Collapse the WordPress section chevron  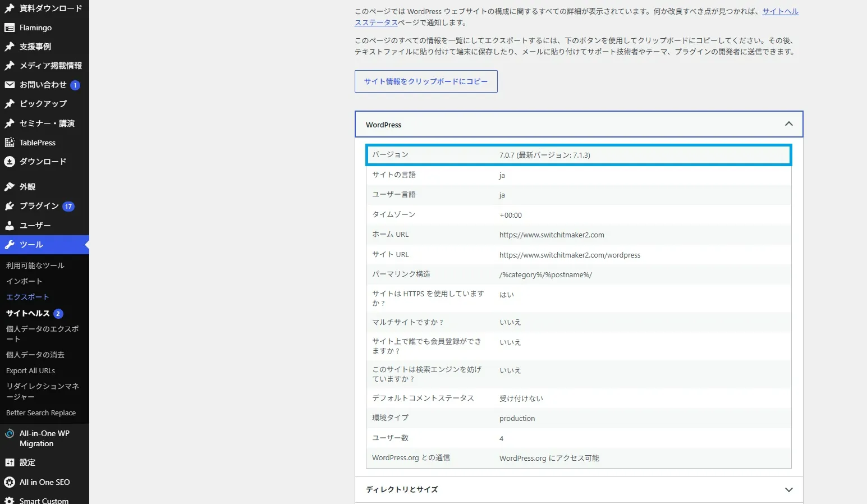788,124
